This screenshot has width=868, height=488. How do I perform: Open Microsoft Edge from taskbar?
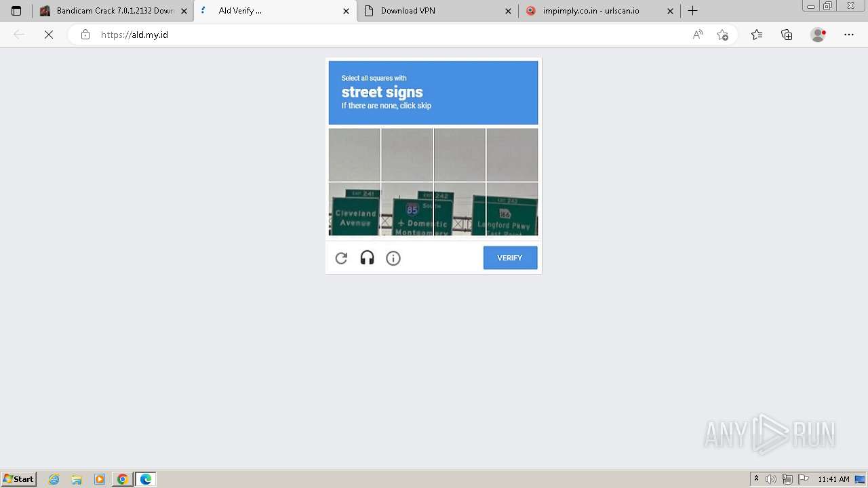(x=146, y=479)
